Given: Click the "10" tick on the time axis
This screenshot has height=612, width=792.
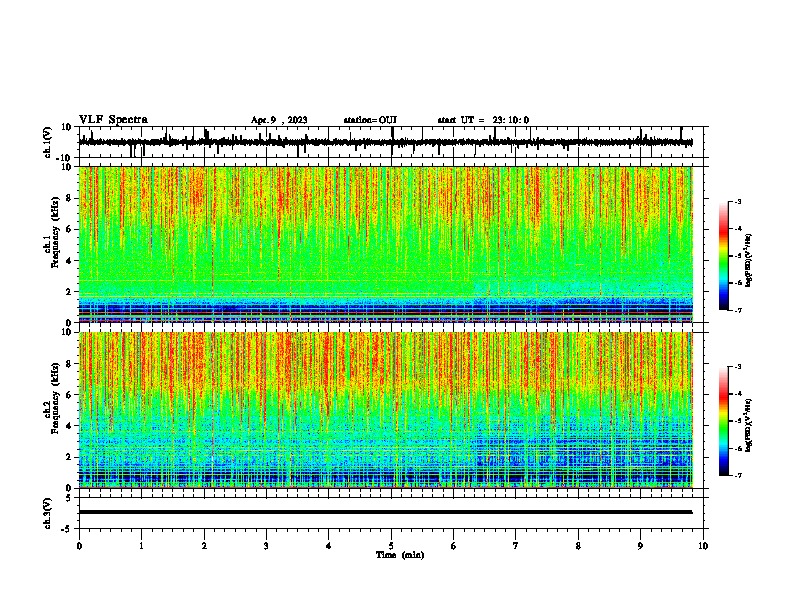Looking at the screenshot, I should (703, 546).
